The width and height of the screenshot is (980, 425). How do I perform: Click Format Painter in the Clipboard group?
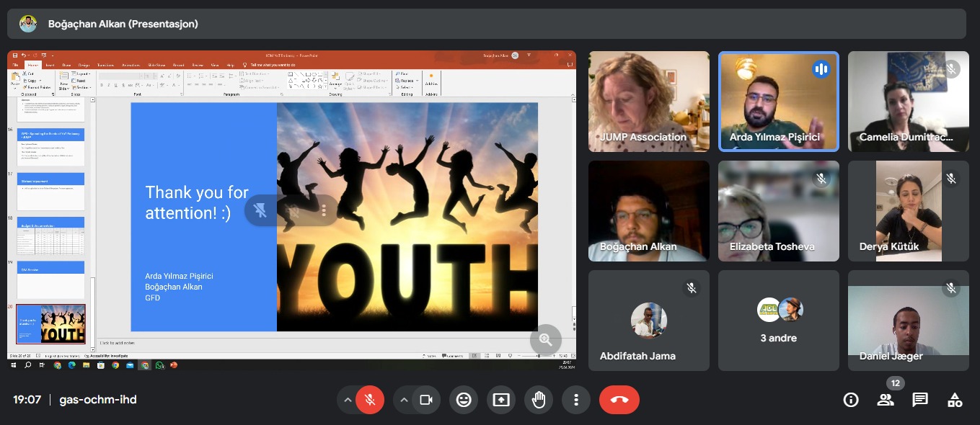tap(37, 87)
